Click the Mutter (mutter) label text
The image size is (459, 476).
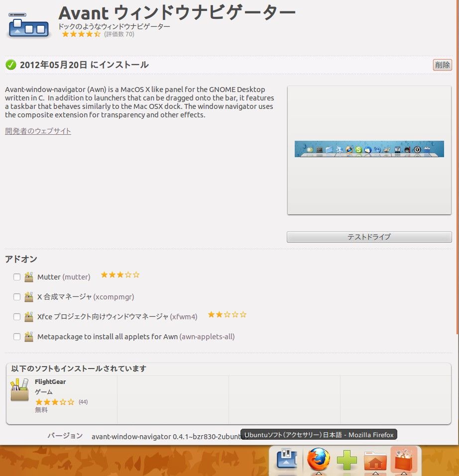pyautogui.click(x=64, y=277)
